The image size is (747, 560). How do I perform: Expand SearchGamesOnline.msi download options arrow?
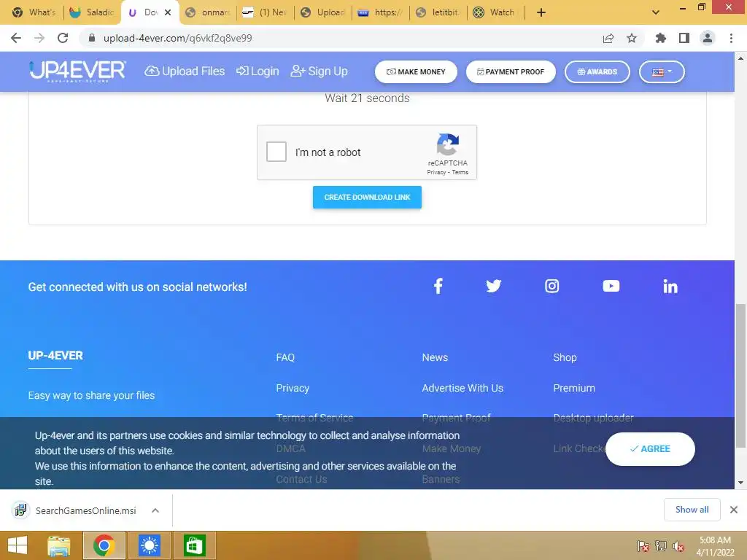pyautogui.click(x=155, y=510)
